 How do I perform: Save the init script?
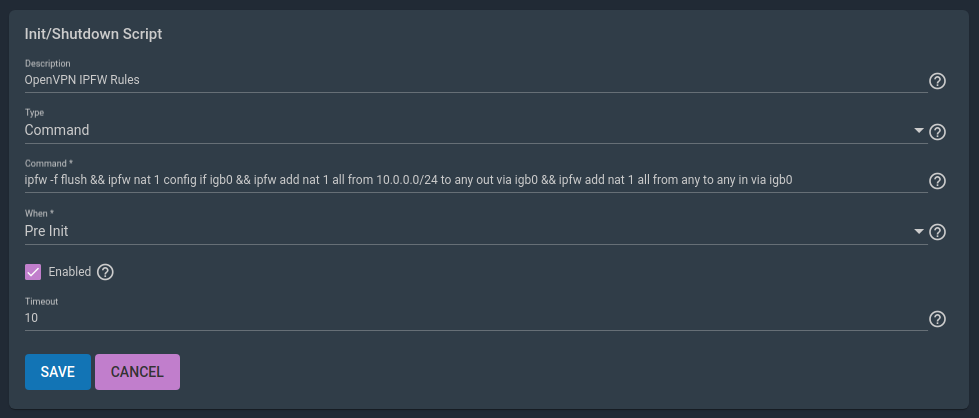pyautogui.click(x=58, y=372)
